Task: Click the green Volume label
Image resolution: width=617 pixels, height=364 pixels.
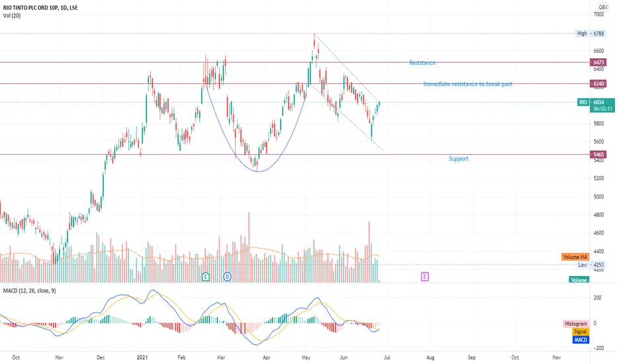Action: [579, 280]
